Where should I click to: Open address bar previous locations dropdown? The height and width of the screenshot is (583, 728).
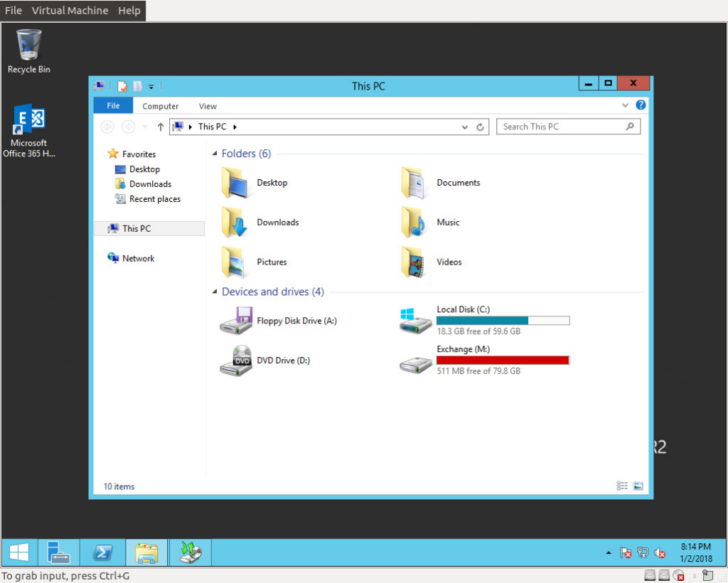pyautogui.click(x=465, y=127)
